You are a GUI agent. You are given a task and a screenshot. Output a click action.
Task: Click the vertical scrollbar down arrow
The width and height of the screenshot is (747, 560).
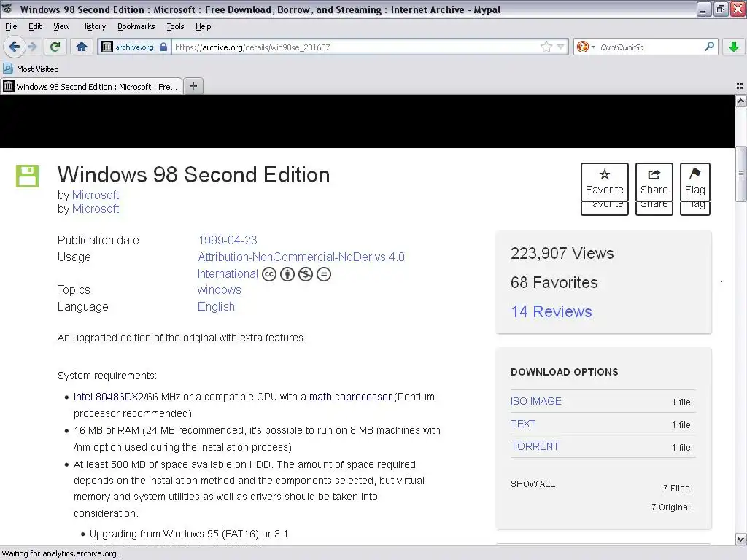coord(741,540)
